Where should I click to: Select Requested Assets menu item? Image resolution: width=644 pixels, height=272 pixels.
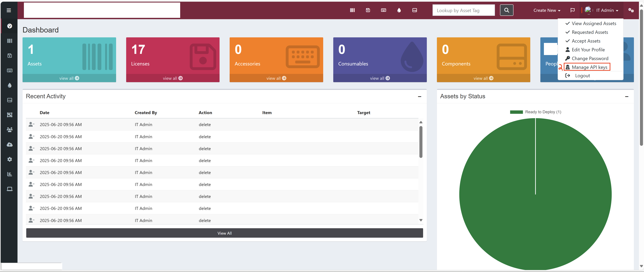tap(591, 32)
